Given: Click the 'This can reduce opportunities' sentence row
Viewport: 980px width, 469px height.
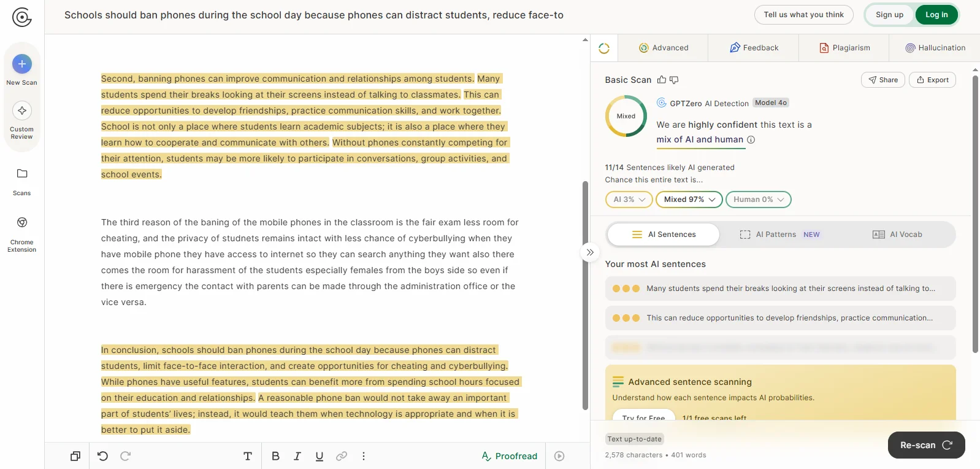Looking at the screenshot, I should pyautogui.click(x=780, y=318).
